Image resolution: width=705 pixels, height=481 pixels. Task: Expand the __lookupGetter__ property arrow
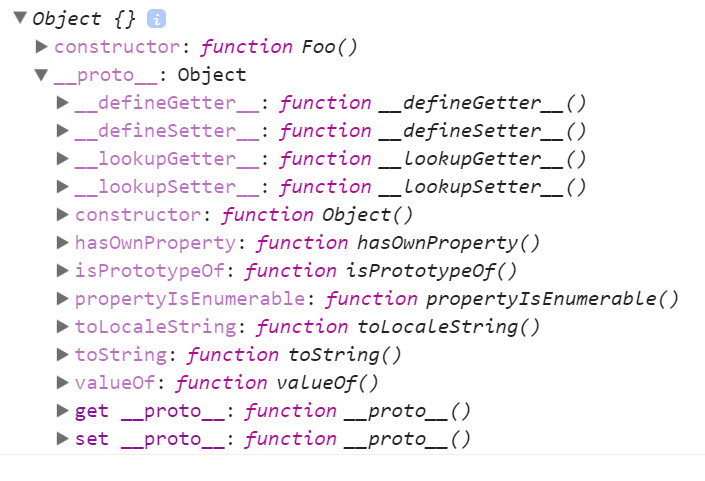63,159
